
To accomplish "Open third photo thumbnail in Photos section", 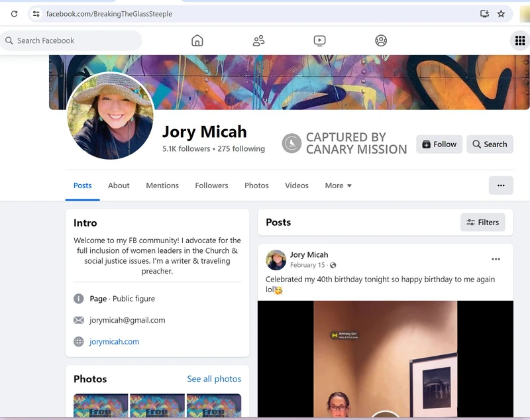I will click(214, 405).
